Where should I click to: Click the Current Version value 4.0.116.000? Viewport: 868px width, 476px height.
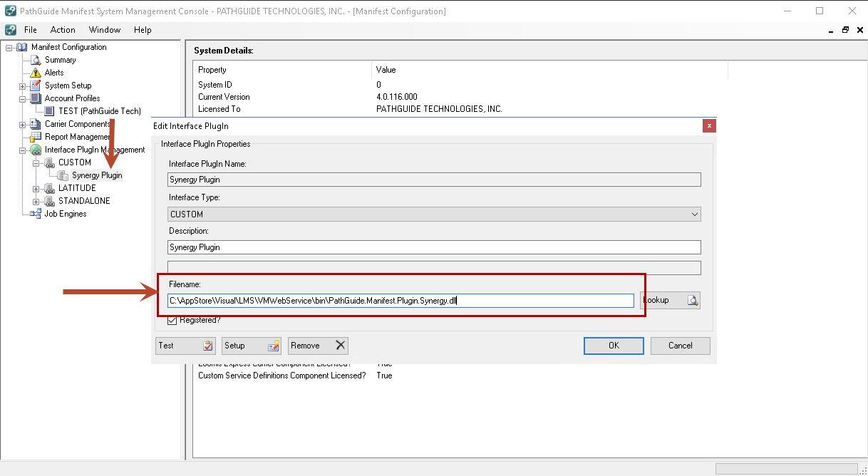tap(397, 97)
